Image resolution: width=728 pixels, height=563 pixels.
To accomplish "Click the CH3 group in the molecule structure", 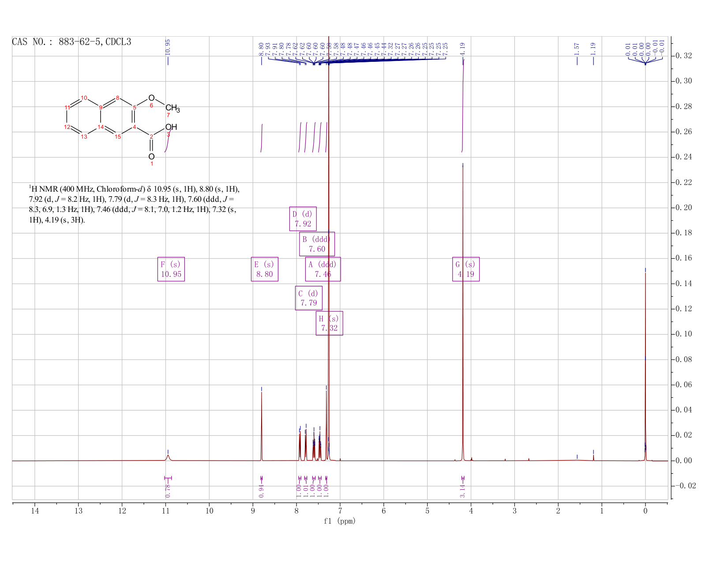I will point(173,108).
